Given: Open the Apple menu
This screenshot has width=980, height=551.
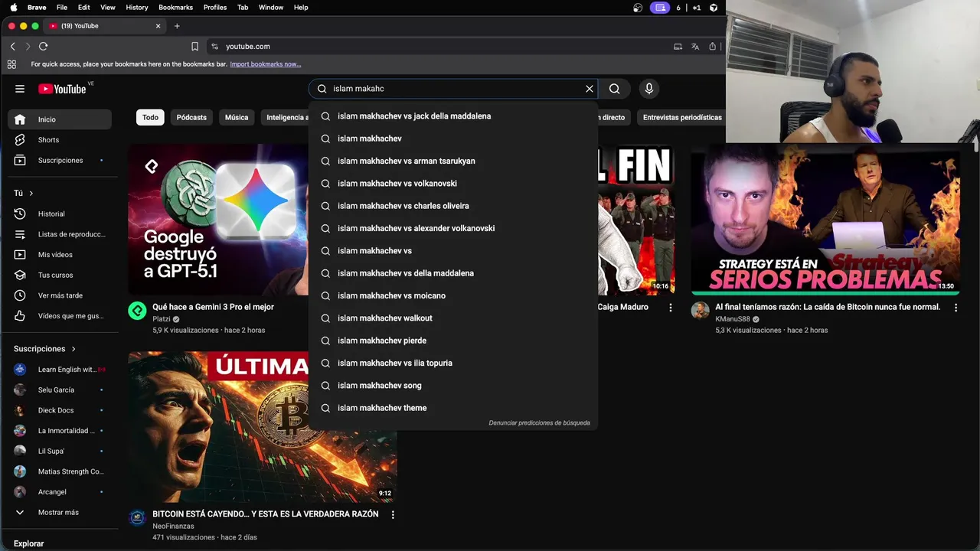Looking at the screenshot, I should click(13, 8).
